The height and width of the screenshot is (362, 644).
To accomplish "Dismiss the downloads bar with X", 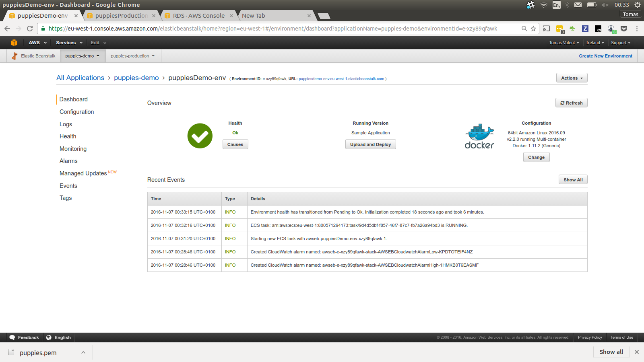I will [637, 352].
